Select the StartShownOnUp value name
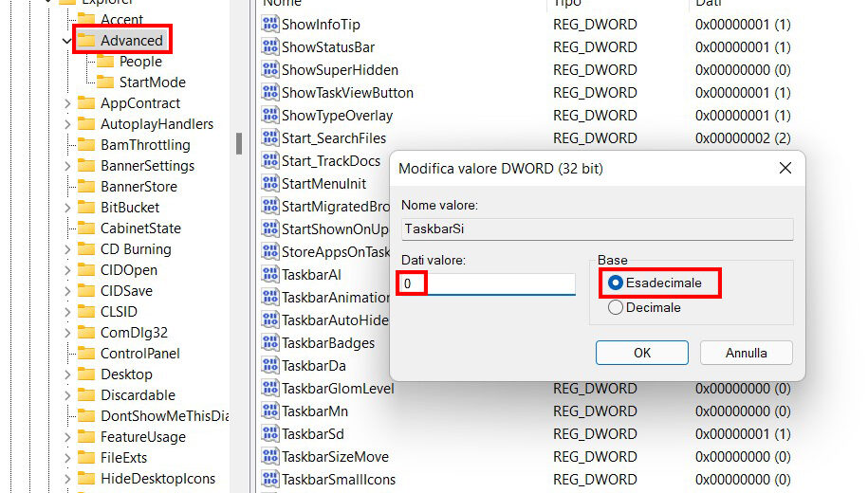This screenshot has width=868, height=493. pyautogui.click(x=335, y=229)
